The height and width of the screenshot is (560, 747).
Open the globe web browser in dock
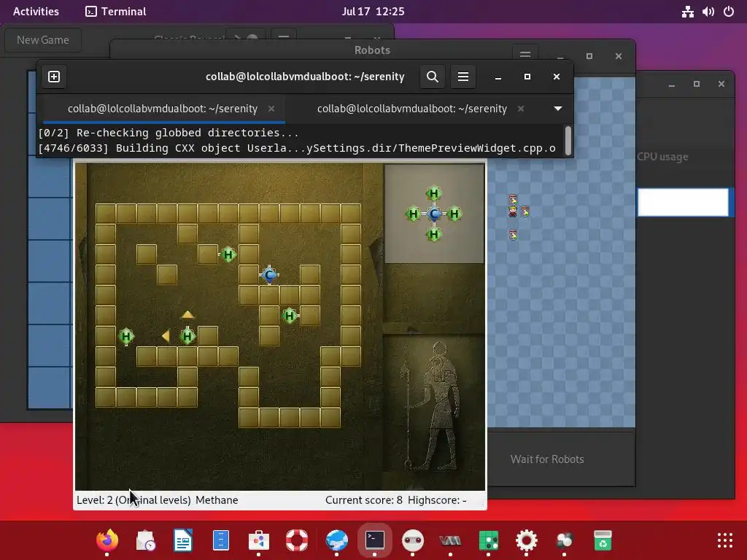pos(337,540)
